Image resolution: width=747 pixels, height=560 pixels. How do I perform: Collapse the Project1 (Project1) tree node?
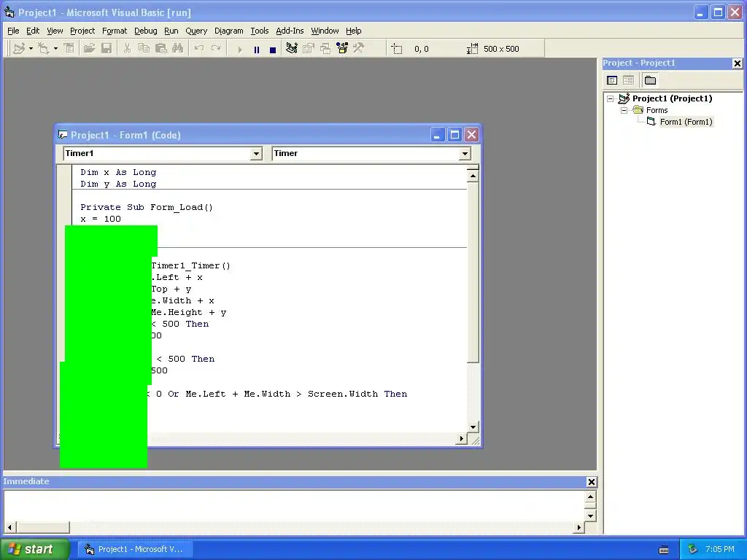(x=611, y=98)
